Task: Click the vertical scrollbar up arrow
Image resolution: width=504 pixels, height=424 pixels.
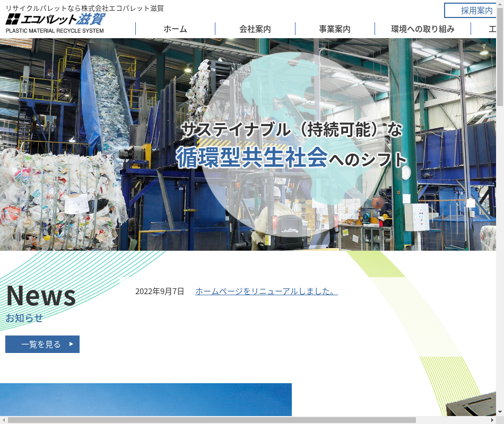Action: (x=500, y=4)
